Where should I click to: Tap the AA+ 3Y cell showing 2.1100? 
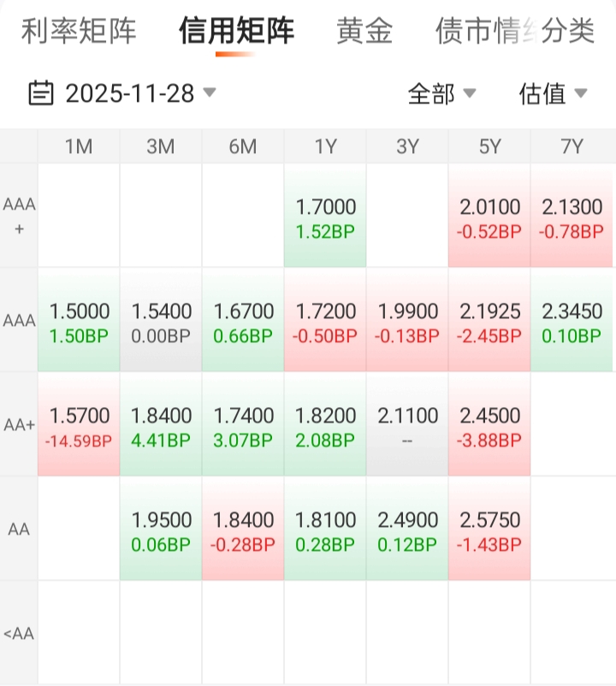pyautogui.click(x=407, y=426)
